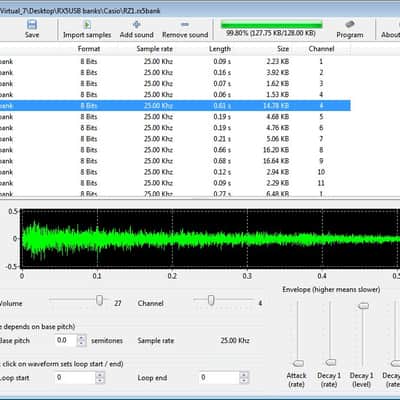Increase Loop start value stepper
This screenshot has width=400, height=400.
[x=100, y=375]
